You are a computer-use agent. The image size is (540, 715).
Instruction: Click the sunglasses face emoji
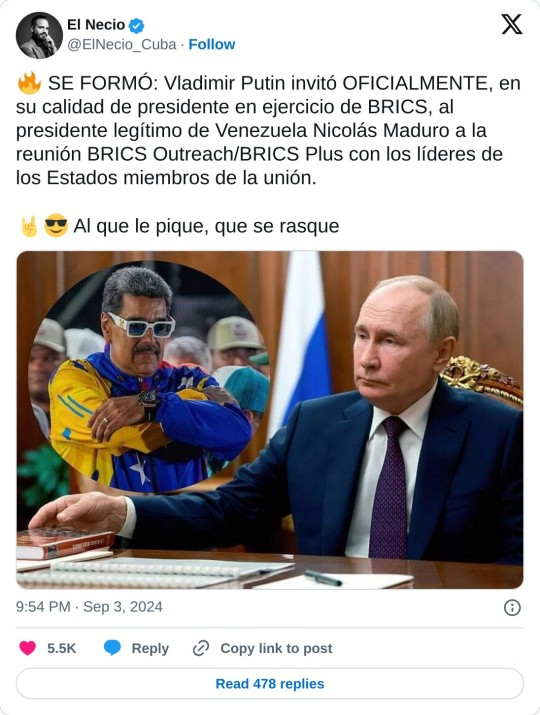[56, 226]
